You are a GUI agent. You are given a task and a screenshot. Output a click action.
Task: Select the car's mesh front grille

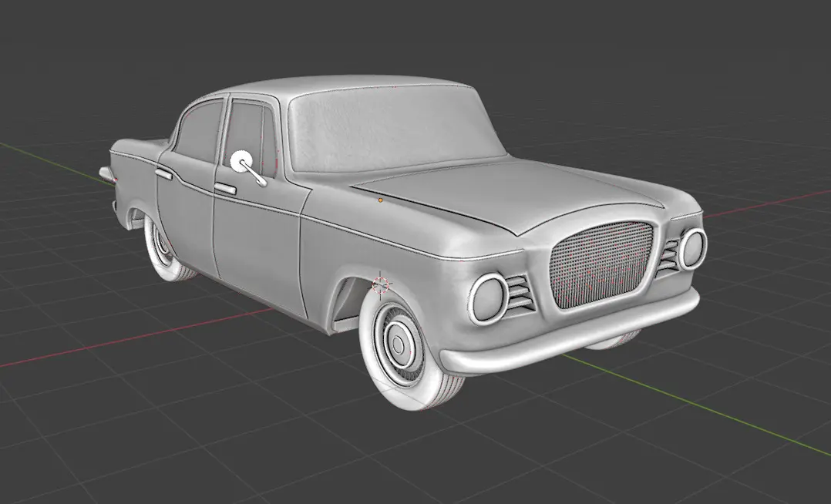601,264
